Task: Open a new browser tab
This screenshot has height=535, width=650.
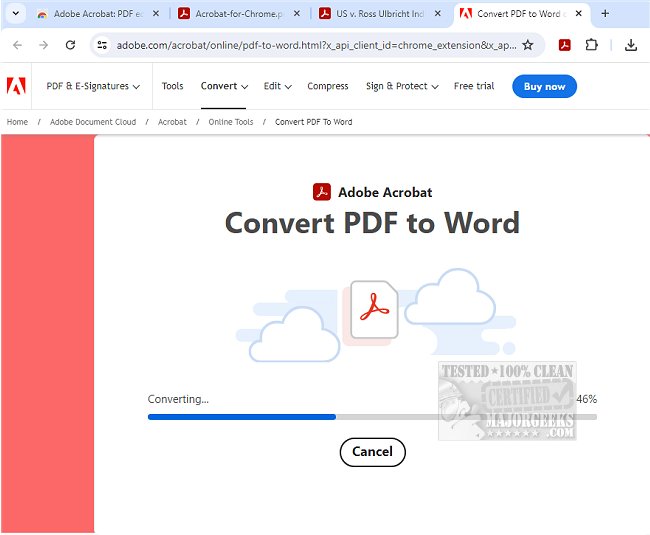Action: (605, 14)
